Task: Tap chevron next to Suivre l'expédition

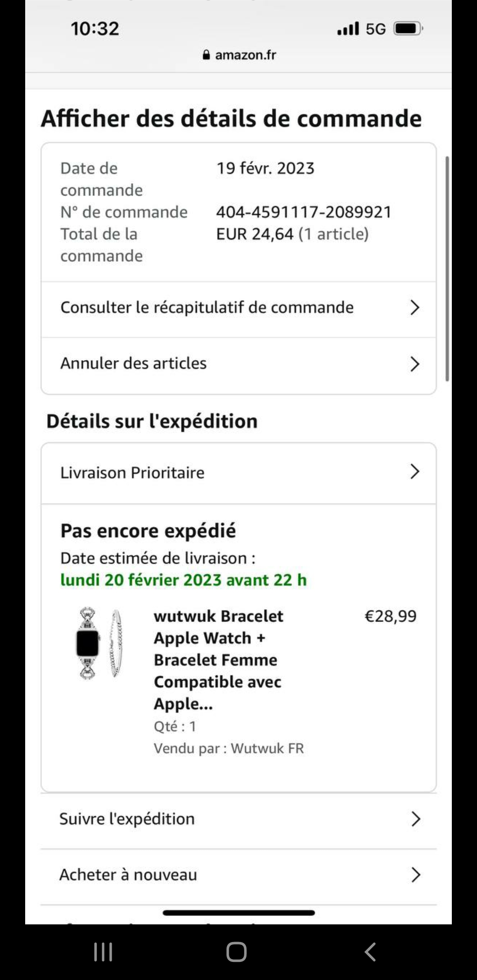Action: (415, 819)
